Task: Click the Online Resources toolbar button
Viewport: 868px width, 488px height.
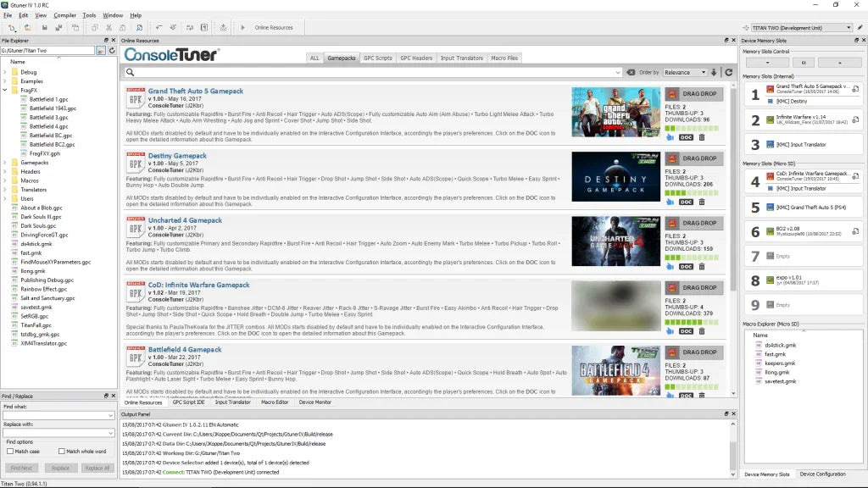Action: [268, 28]
